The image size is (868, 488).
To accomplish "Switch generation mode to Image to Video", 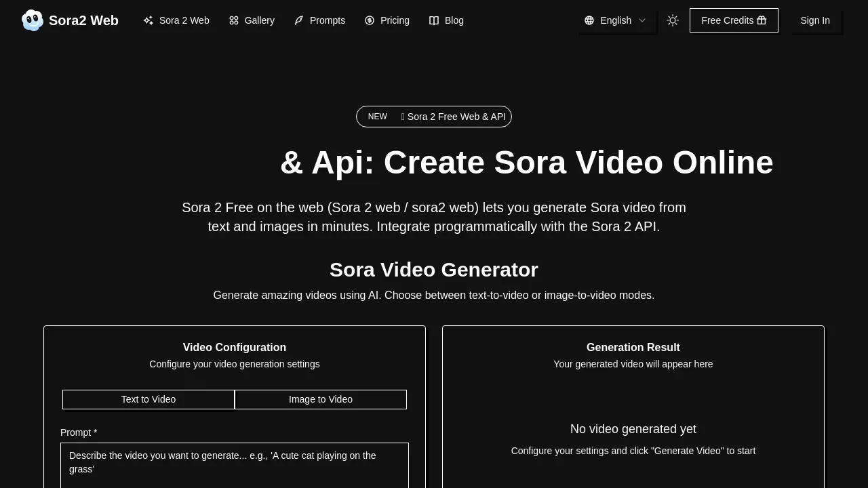I will point(320,399).
